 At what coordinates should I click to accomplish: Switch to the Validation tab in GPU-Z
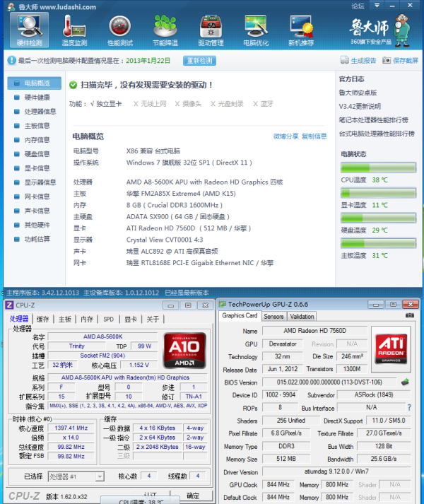[x=302, y=317]
